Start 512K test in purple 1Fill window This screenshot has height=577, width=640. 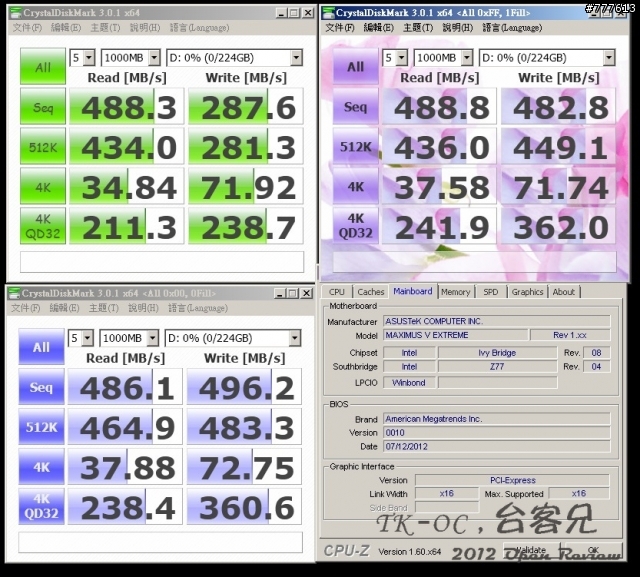pyautogui.click(x=356, y=146)
